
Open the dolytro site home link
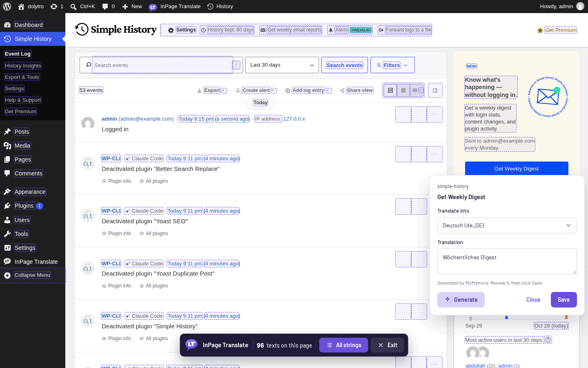[31, 7]
